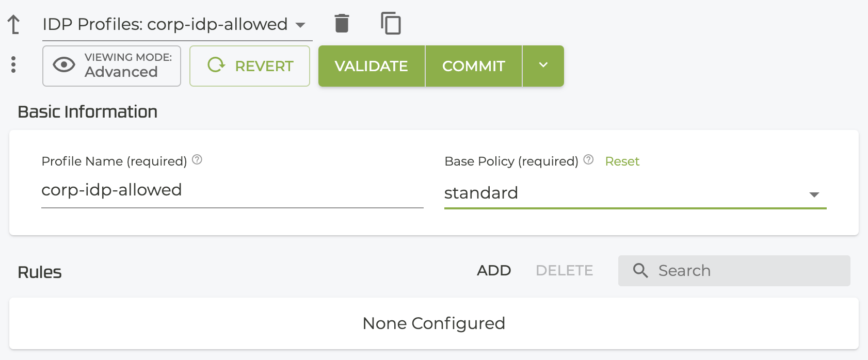Delete the corp-idp-allowed profile via trash icon

pyautogui.click(x=342, y=24)
